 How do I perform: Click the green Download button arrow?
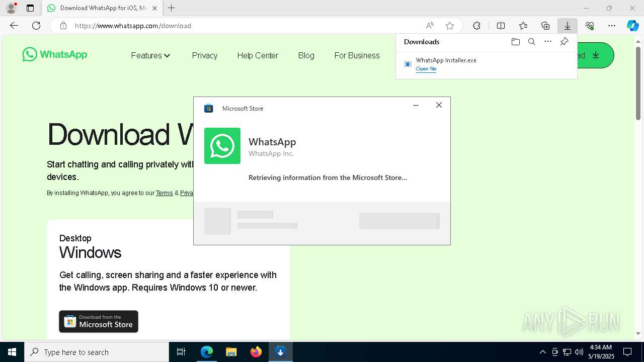click(x=596, y=55)
